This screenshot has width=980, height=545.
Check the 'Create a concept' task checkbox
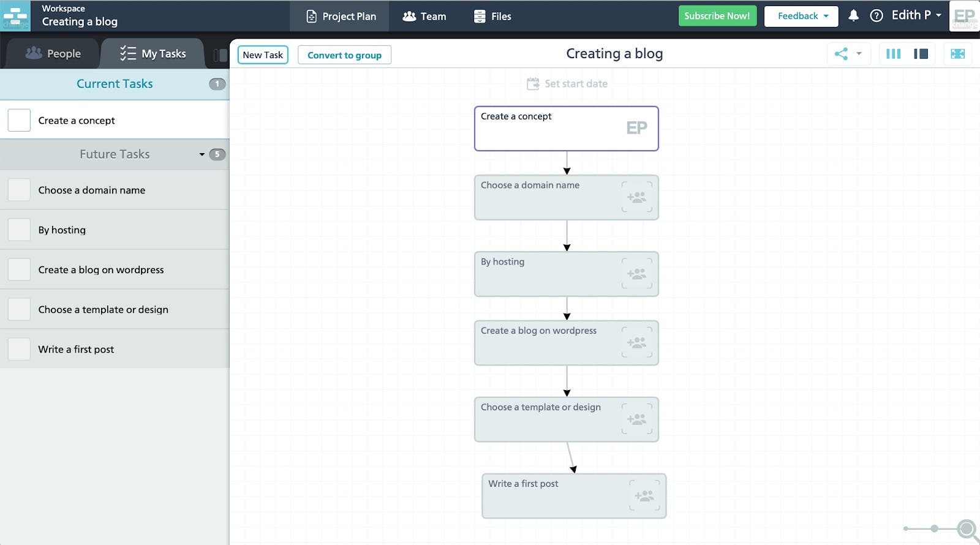pyautogui.click(x=19, y=120)
